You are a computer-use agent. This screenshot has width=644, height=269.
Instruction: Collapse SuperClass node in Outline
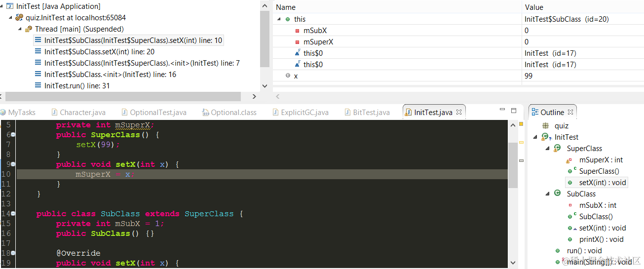tap(548, 149)
